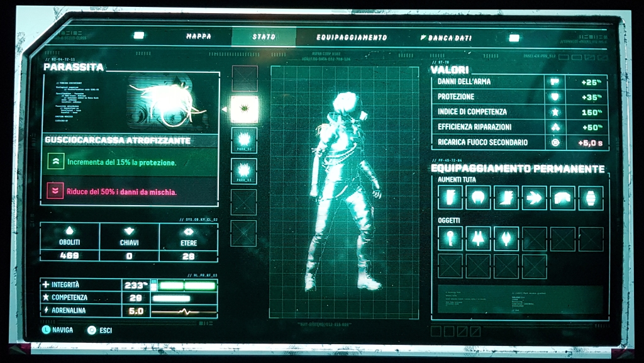The width and height of the screenshot is (644, 363).
Task: Click the PROTEZIONE +35% value
Action: [591, 98]
